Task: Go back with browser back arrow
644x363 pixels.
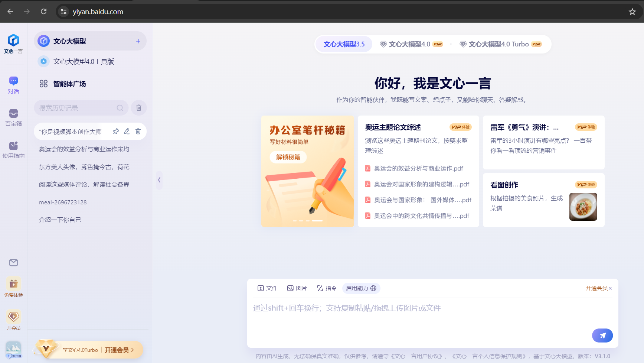Action: [10, 12]
